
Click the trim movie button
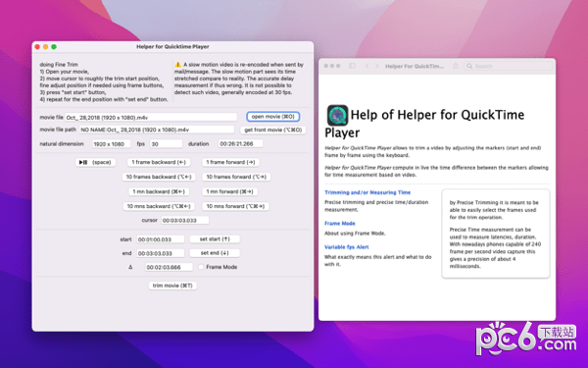pos(172,286)
